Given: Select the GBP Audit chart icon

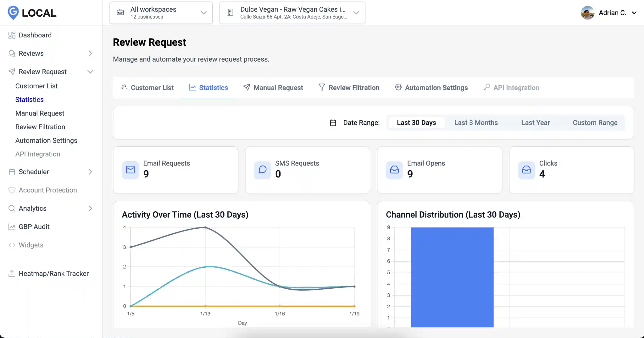Looking at the screenshot, I should tap(12, 226).
